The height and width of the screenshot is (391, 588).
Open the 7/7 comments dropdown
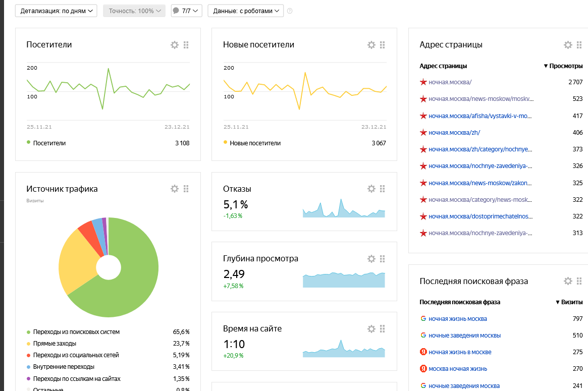pos(186,11)
